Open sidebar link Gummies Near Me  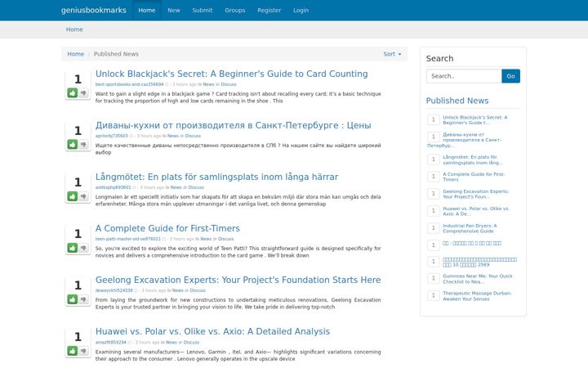pos(478,279)
